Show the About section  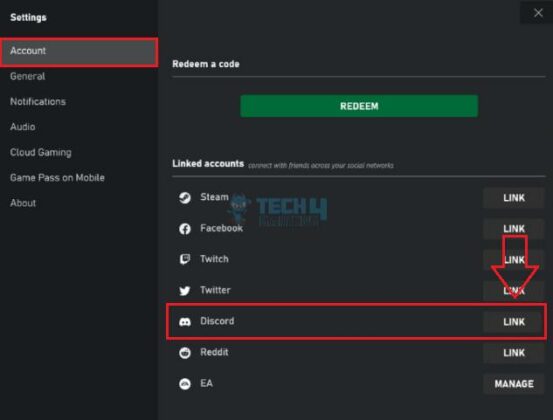(23, 203)
